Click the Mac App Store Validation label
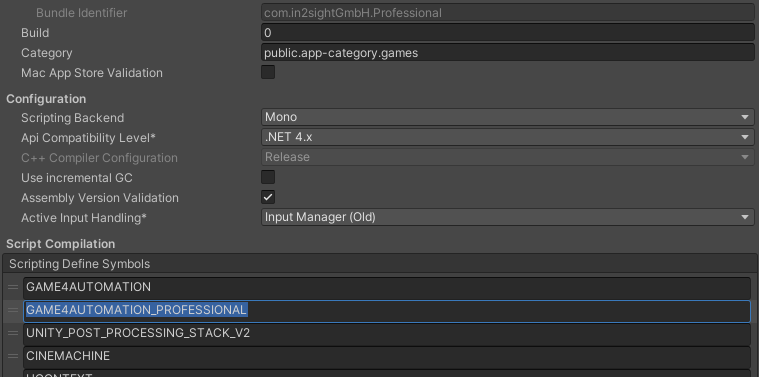 coord(92,73)
